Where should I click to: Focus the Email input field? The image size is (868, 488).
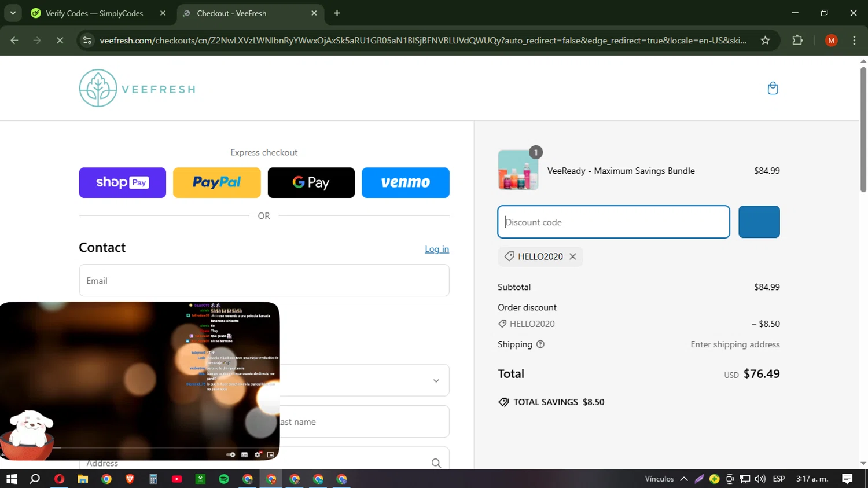pos(264,280)
